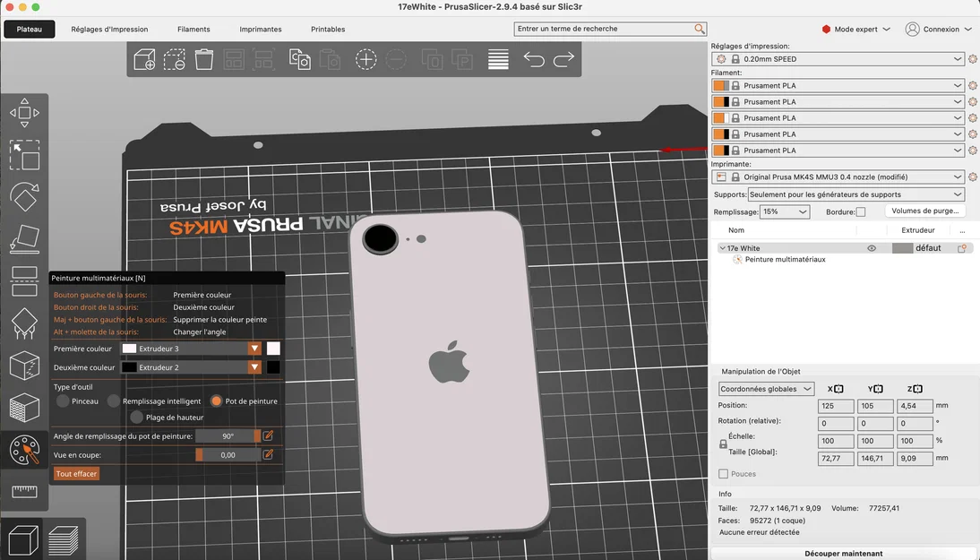Select the Rotate tool
The width and height of the screenshot is (980, 560).
(24, 197)
